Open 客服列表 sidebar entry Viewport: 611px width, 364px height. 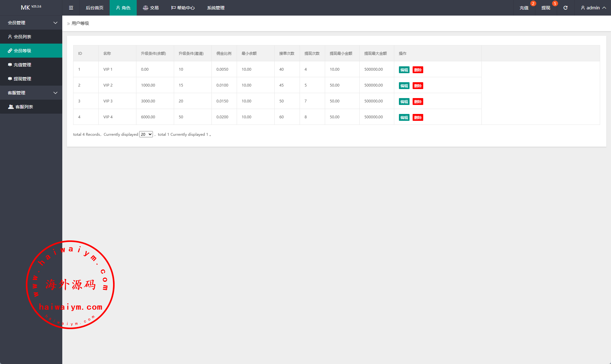(24, 107)
